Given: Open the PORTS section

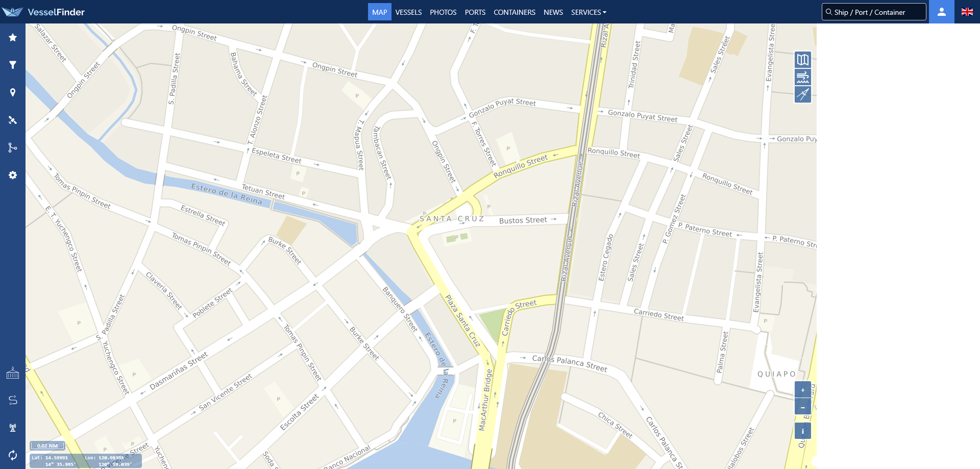Looking at the screenshot, I should pyautogui.click(x=475, y=12).
